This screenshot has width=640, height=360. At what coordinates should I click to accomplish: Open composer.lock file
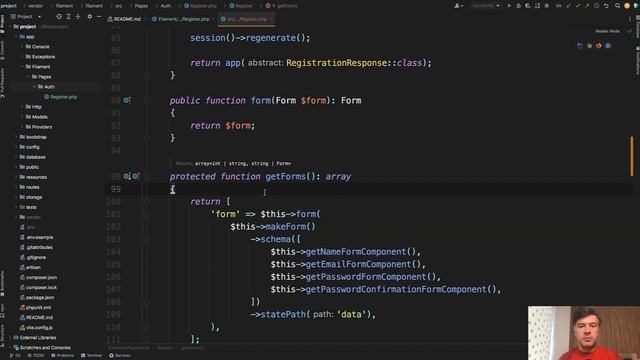38,287
